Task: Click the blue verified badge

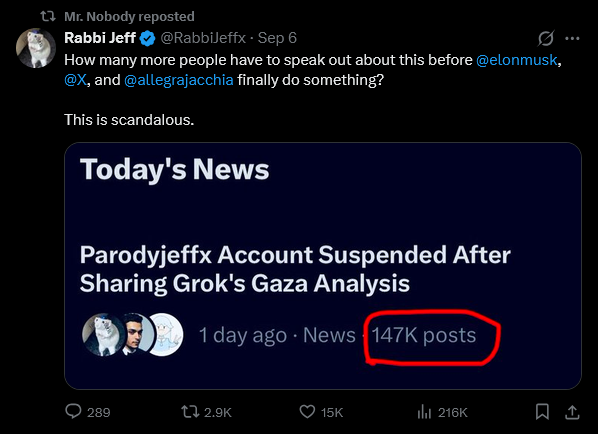Action: point(148,39)
